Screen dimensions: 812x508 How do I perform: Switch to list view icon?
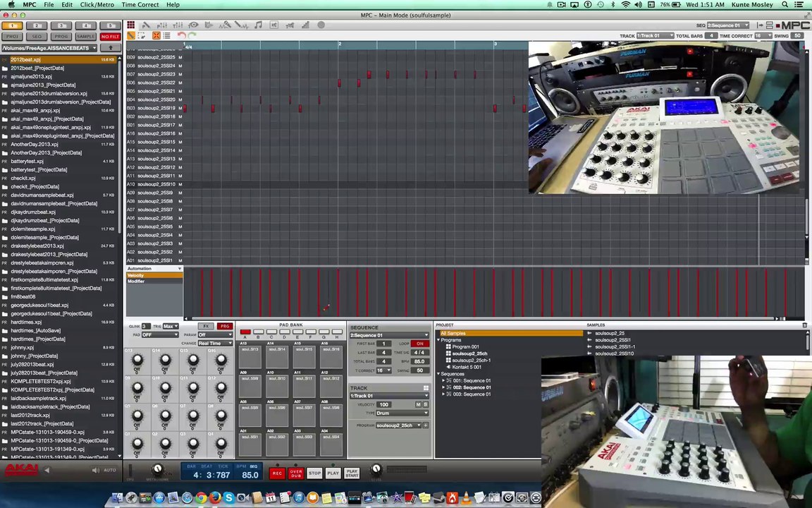[x=167, y=36]
